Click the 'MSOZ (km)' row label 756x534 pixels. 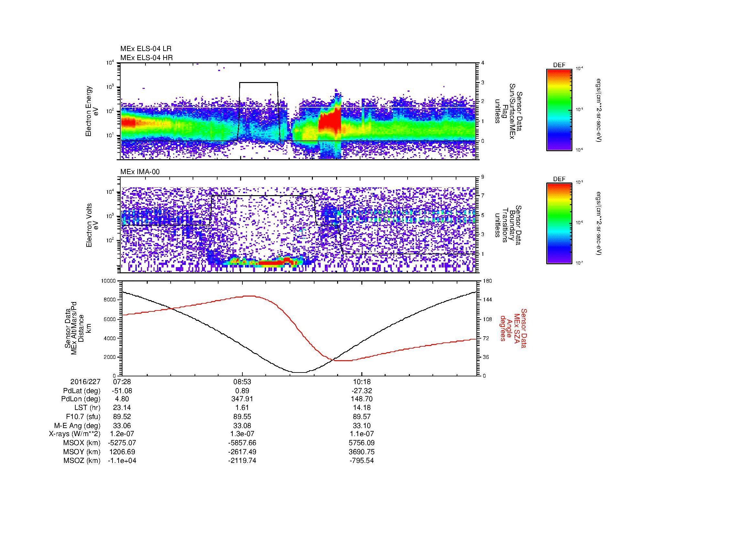[82, 461]
